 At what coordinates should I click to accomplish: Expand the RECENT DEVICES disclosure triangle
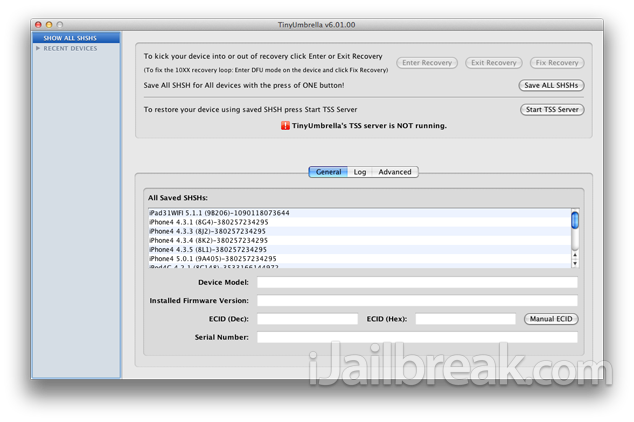pyautogui.click(x=38, y=48)
